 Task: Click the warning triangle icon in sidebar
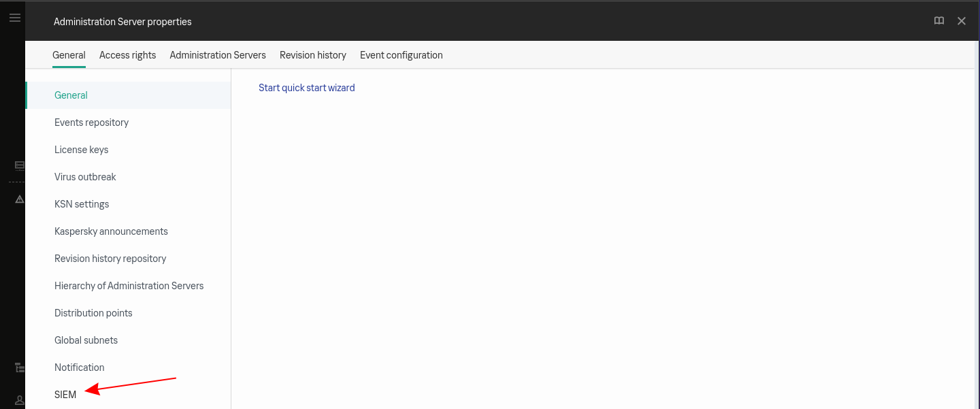click(x=19, y=199)
